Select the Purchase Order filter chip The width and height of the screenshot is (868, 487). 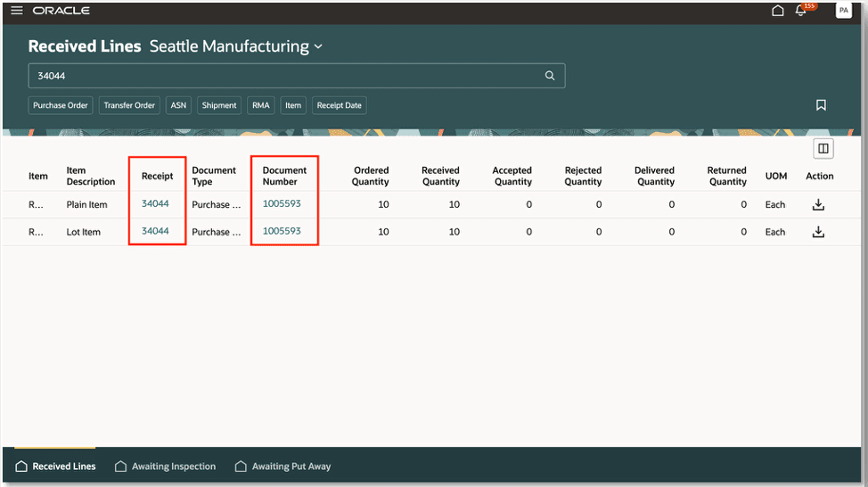[61, 105]
